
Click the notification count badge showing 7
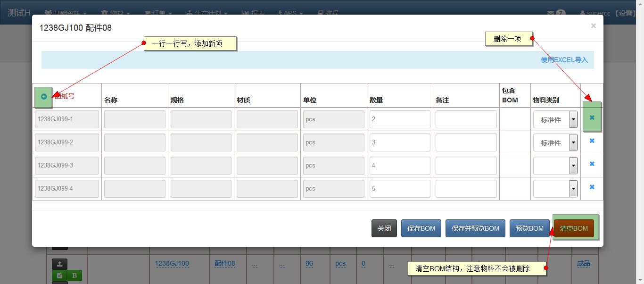point(560,13)
